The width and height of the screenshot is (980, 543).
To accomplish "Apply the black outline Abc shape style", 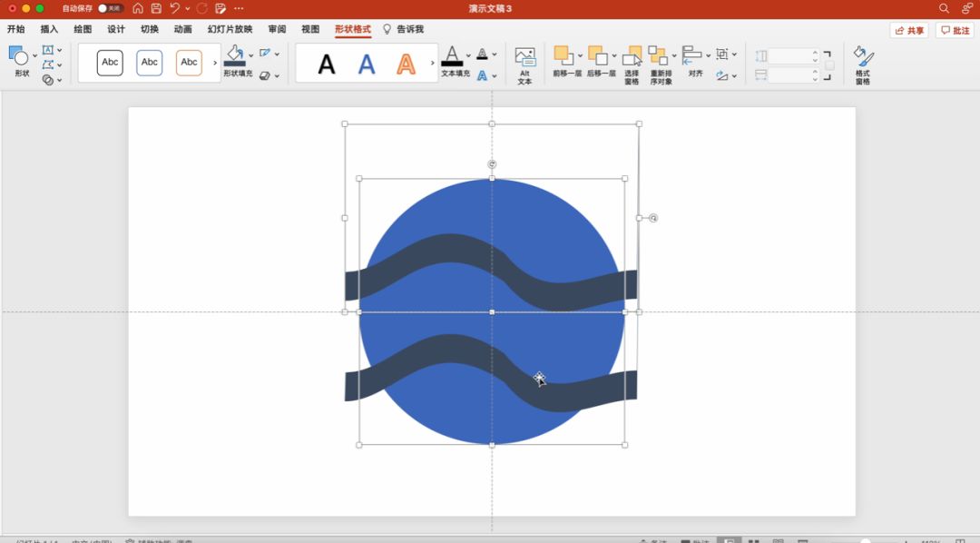I will click(x=110, y=63).
